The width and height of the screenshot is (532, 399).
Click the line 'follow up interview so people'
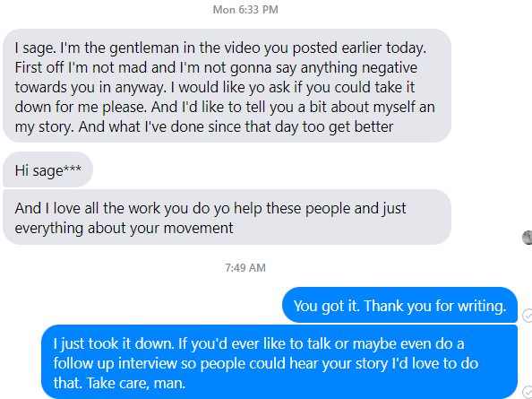pos(266,363)
